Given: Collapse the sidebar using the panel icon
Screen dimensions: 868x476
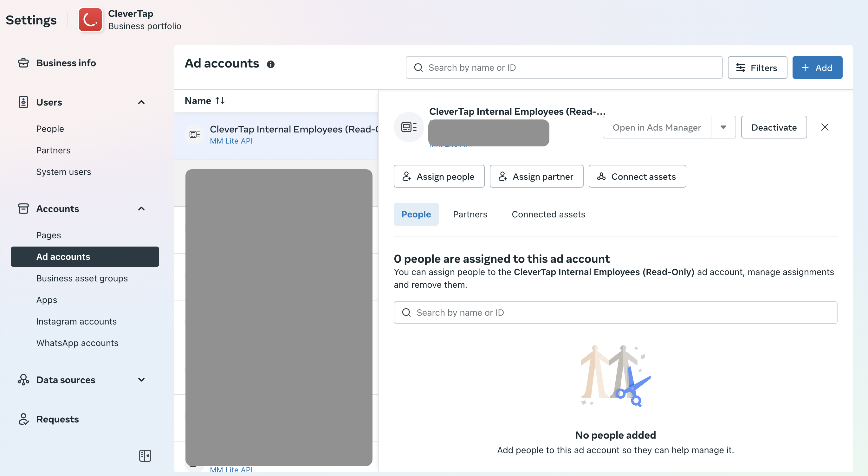Looking at the screenshot, I should tap(146, 456).
